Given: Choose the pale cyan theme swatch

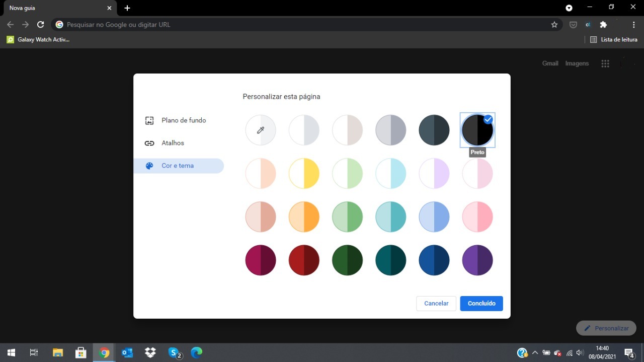Looking at the screenshot, I should [391, 173].
